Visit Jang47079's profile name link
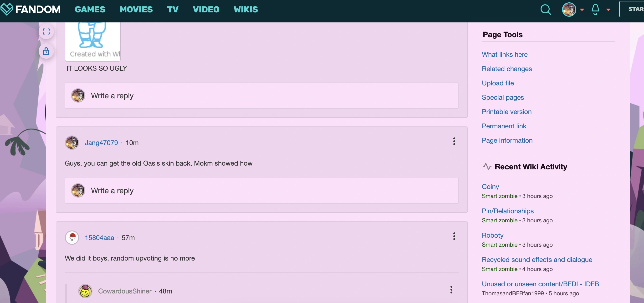 click(101, 143)
